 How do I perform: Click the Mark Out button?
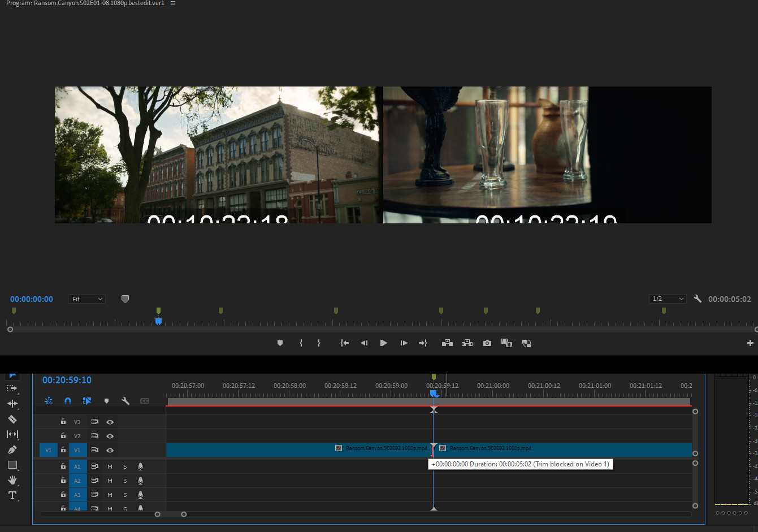pyautogui.click(x=319, y=343)
